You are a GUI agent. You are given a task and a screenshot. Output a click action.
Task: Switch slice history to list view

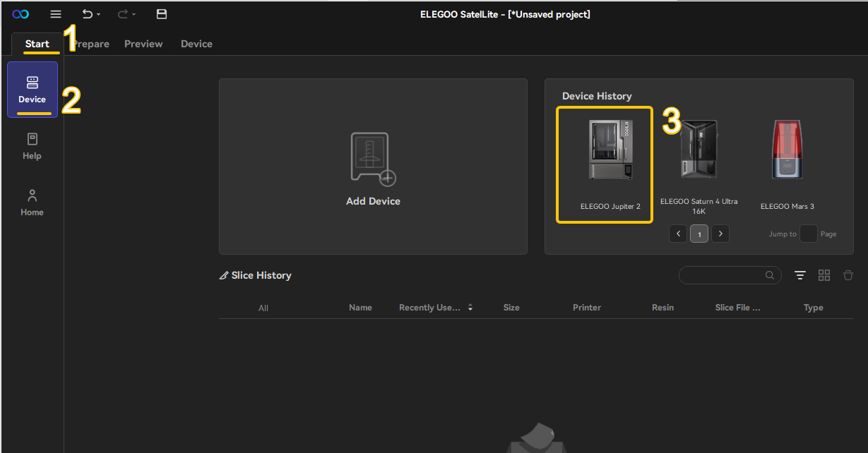coord(800,275)
